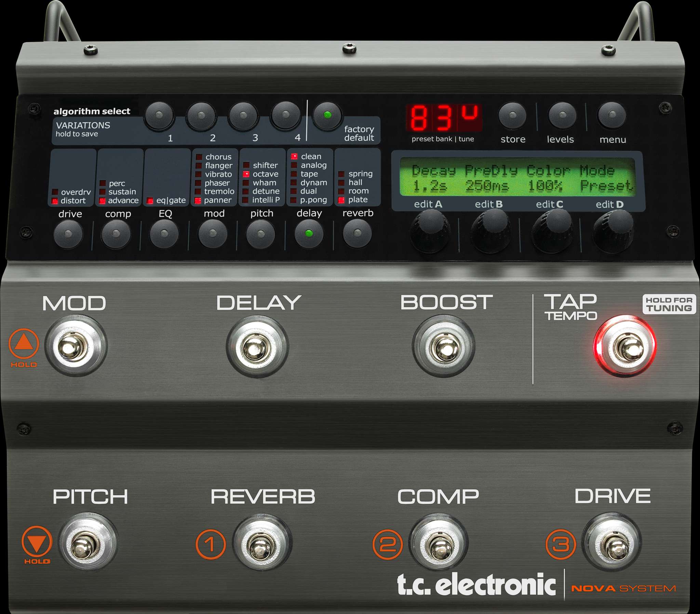This screenshot has width=700, height=614.
Task: Choose variation button 4
Action: (286, 115)
